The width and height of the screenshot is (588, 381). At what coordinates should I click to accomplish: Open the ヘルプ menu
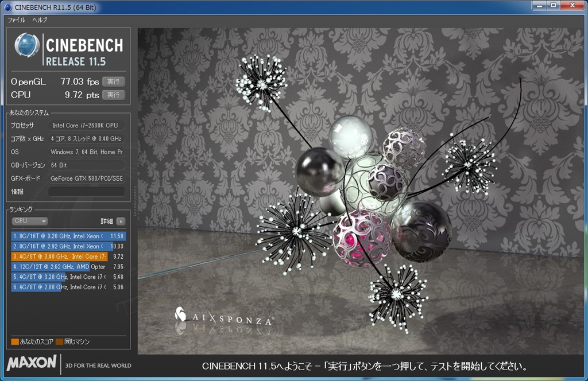click(x=40, y=20)
